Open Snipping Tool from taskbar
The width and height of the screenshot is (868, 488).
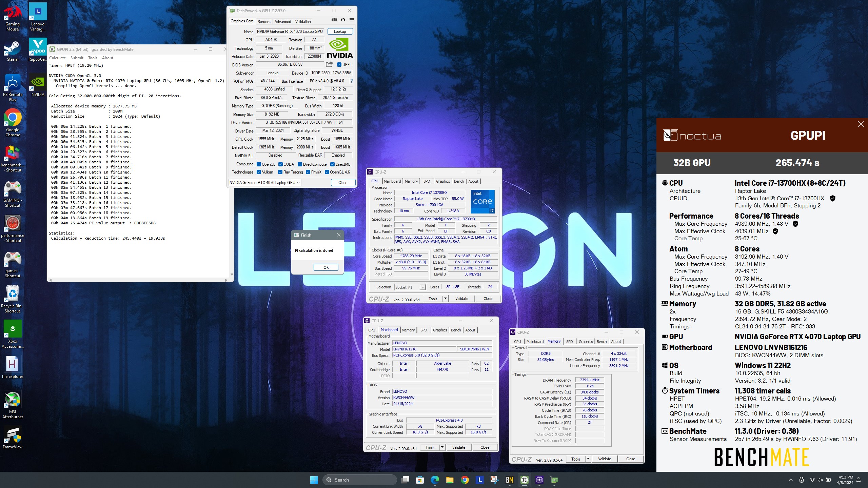click(494, 480)
